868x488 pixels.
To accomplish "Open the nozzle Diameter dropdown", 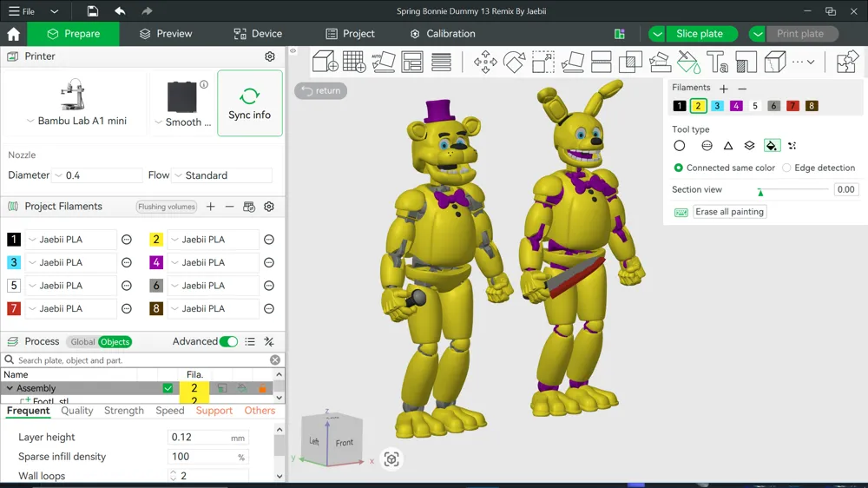I will pos(58,175).
